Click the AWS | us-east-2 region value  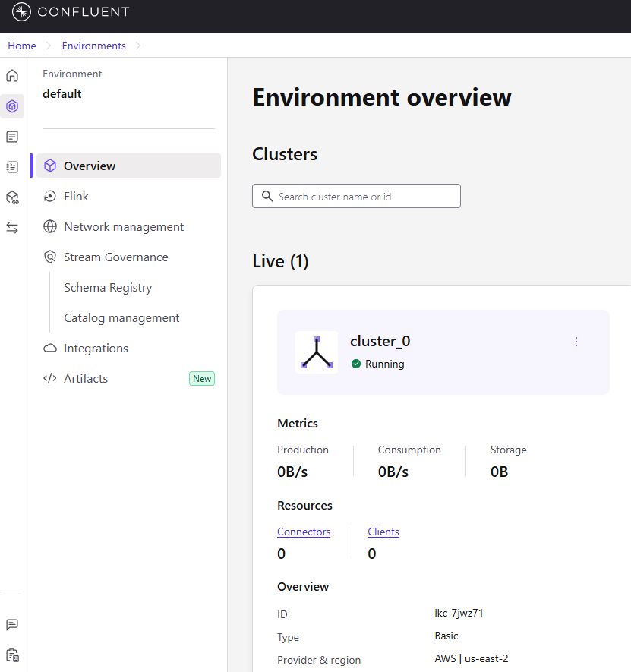coord(471,658)
